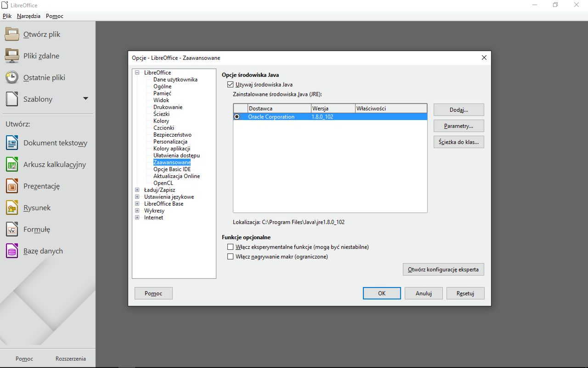Click the Writer text document icon

point(12,143)
